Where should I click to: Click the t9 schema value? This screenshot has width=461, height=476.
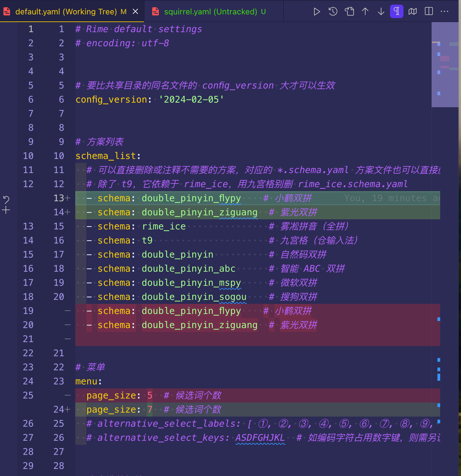pos(147,240)
